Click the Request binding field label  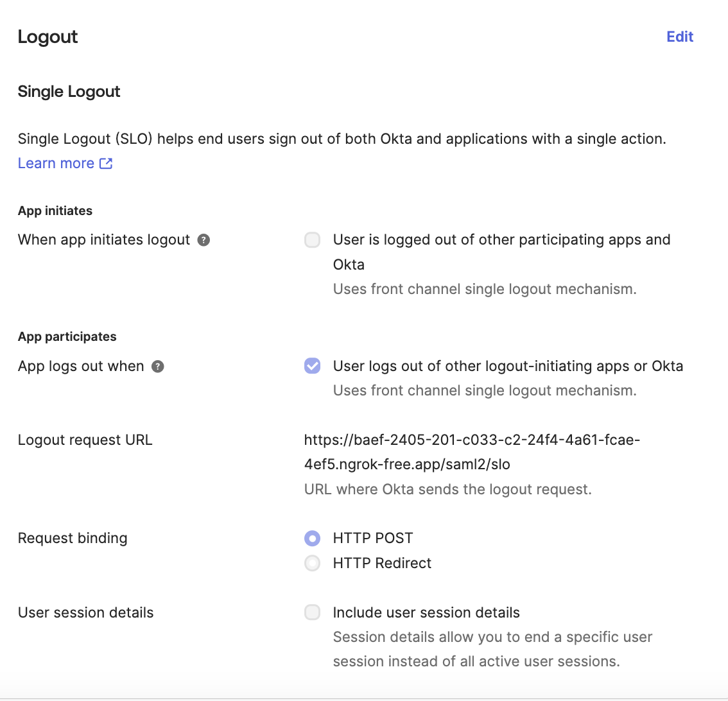coord(73,538)
